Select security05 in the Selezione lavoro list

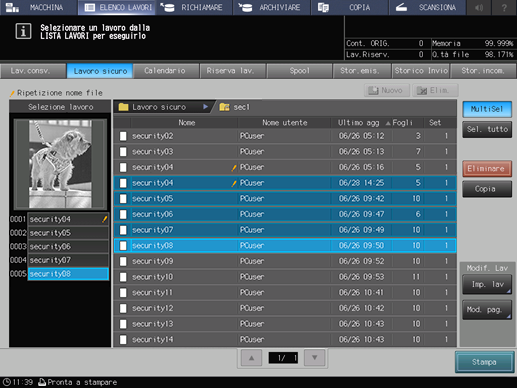(68, 233)
